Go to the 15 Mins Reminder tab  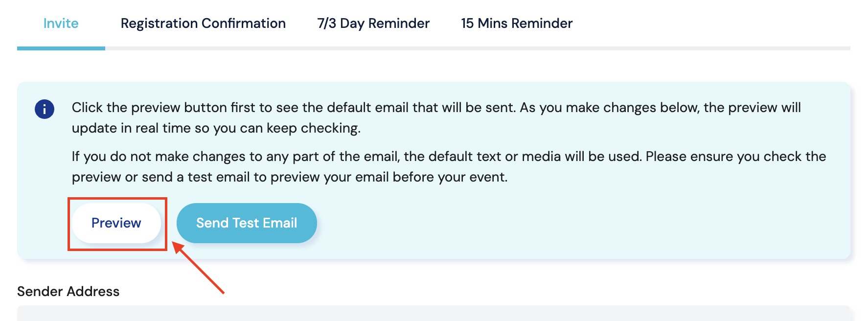coord(517,23)
